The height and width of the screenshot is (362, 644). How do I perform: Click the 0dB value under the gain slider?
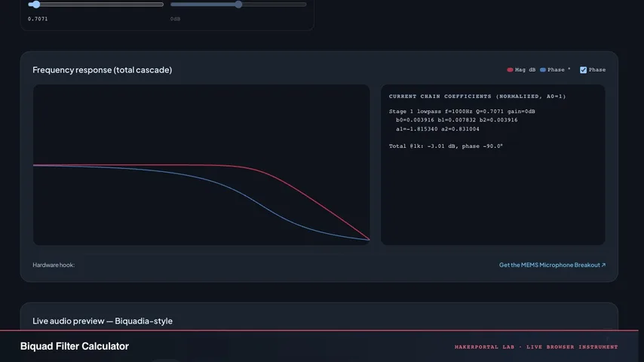(176, 19)
